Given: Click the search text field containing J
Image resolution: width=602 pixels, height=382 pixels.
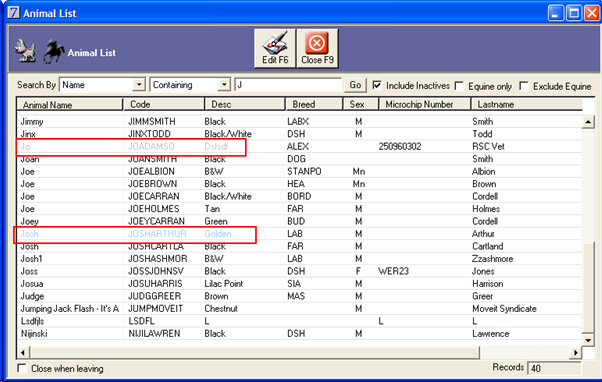Looking at the screenshot, I should coord(288,85).
